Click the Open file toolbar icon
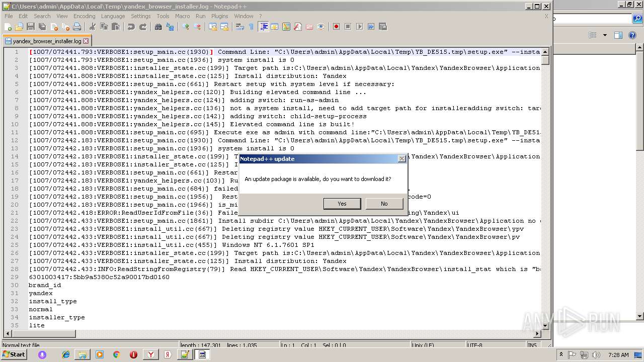Viewport: 644px width, 362px height. click(19, 27)
